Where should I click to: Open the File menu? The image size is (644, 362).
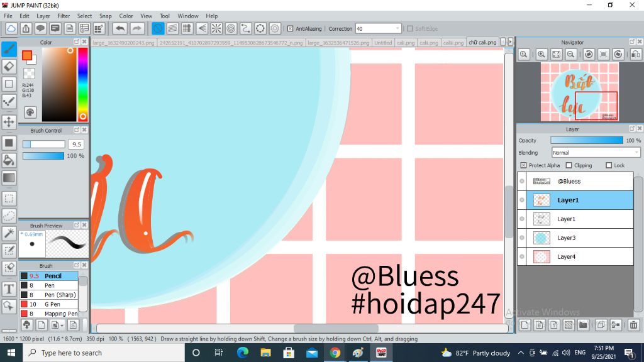pyautogui.click(x=8, y=16)
